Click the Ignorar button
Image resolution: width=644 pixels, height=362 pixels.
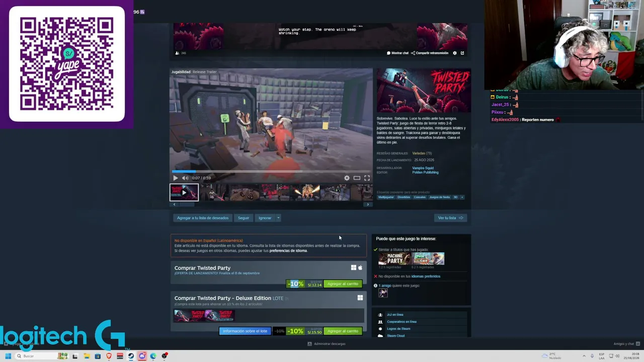point(265,218)
